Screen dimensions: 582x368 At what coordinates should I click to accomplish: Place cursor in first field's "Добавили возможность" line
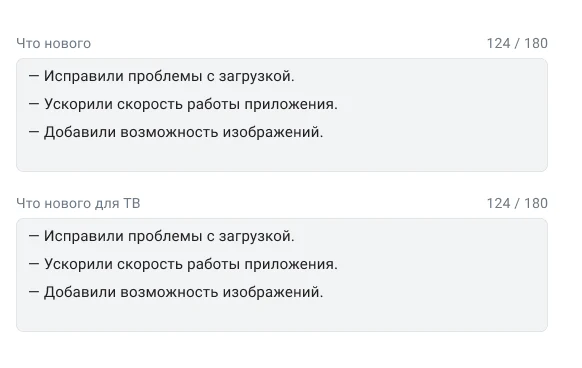click(x=176, y=132)
